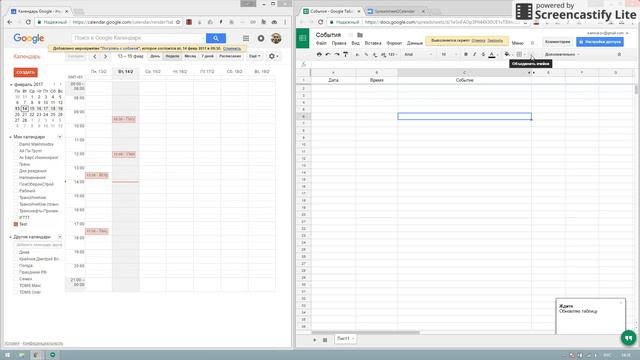The height and width of the screenshot is (360, 640).
Task: Open the font family dropdown (Arial) in Sheets
Action: (x=418, y=54)
